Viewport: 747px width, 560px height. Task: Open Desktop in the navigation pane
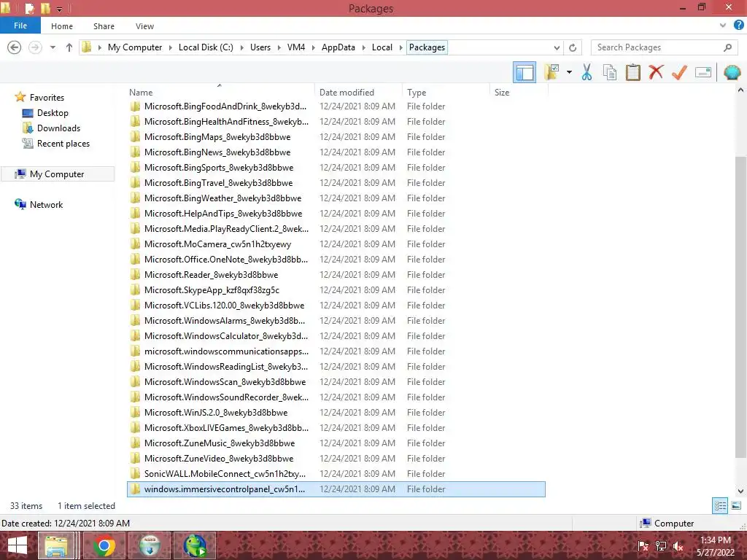(x=53, y=113)
